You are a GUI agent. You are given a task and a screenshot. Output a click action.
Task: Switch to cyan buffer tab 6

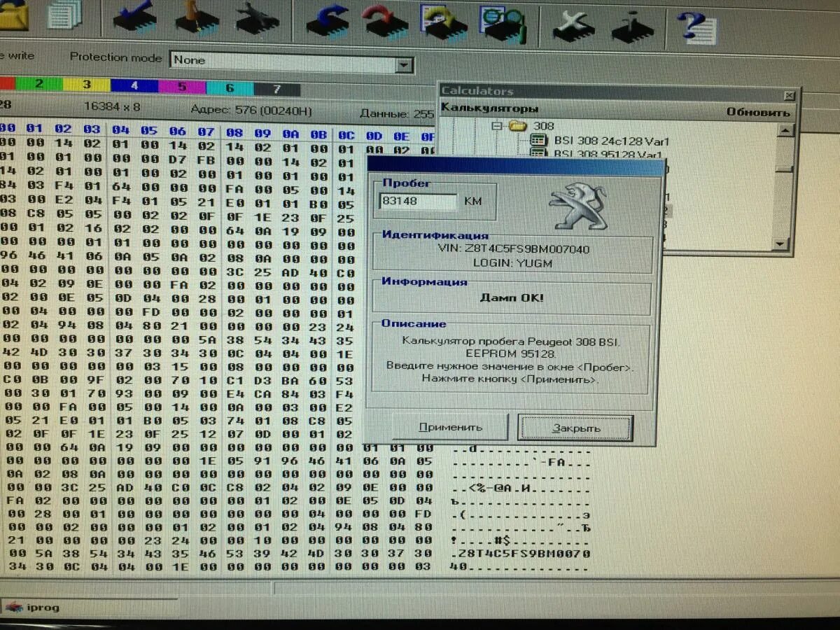[x=230, y=89]
